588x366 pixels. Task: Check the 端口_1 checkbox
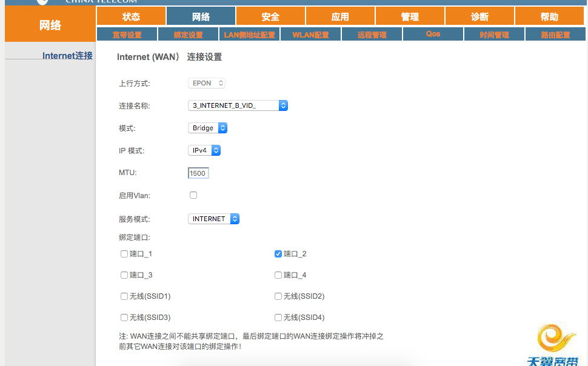[124, 254]
